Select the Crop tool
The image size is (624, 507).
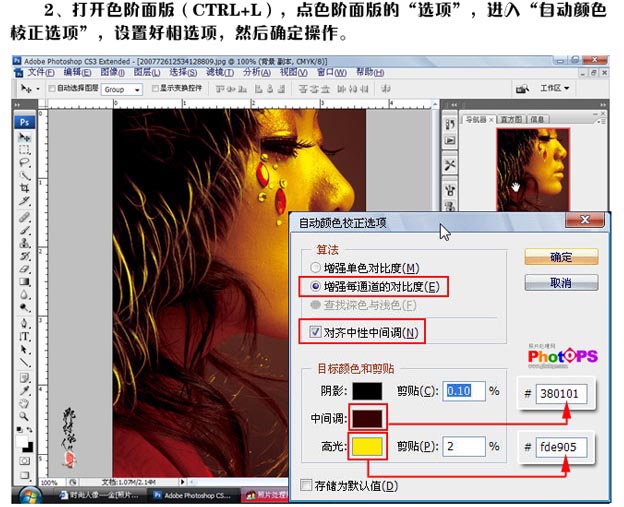click(24, 188)
